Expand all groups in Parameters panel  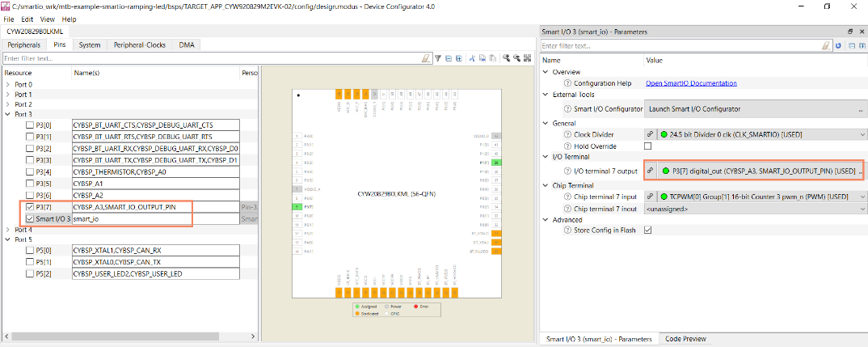pyautogui.click(x=861, y=45)
